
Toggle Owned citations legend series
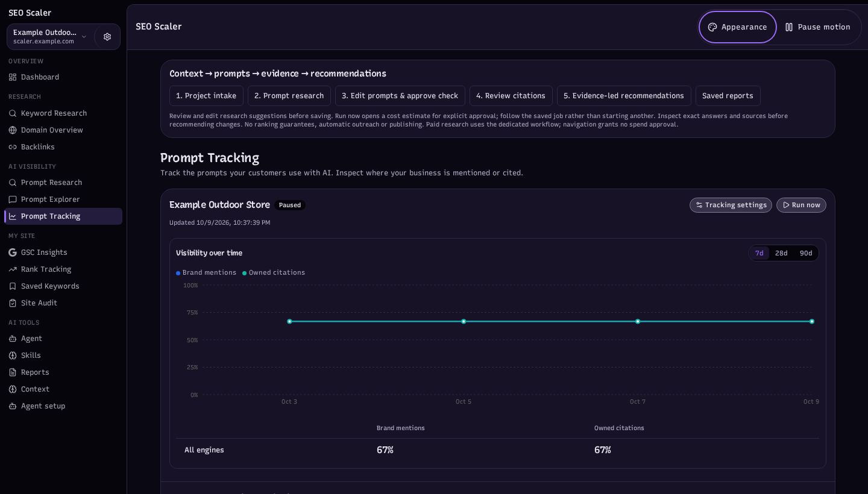pos(274,273)
